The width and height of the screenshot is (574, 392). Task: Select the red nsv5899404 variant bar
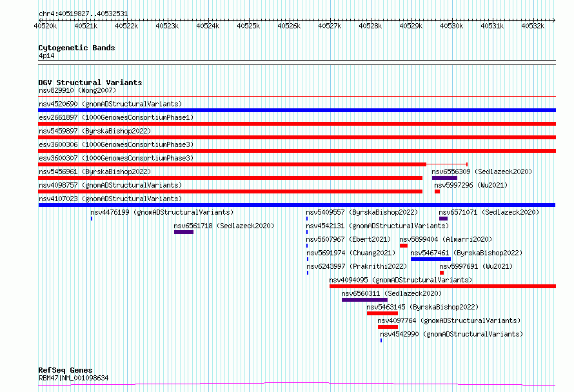click(x=403, y=246)
